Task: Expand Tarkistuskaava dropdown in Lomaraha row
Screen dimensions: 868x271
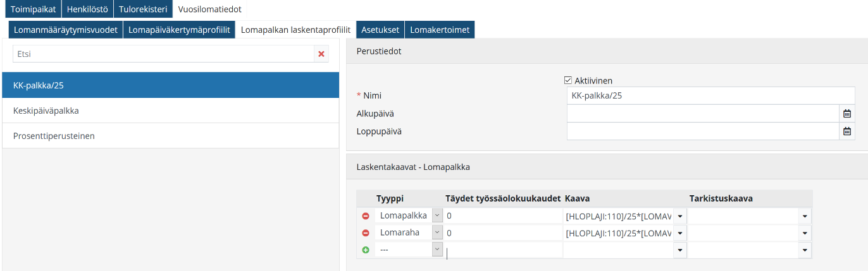Action: click(x=805, y=233)
